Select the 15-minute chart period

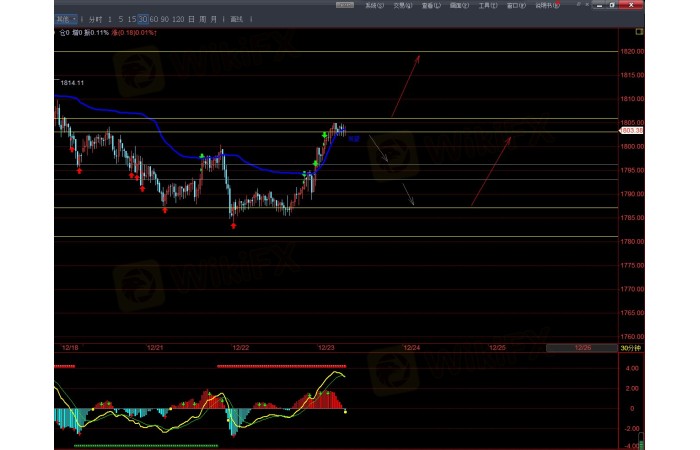(132, 19)
